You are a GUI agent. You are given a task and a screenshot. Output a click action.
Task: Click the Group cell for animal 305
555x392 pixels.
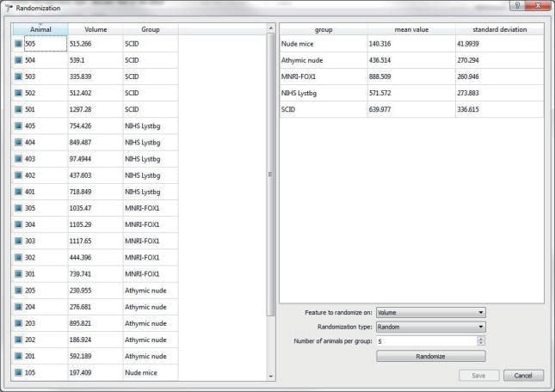point(151,208)
